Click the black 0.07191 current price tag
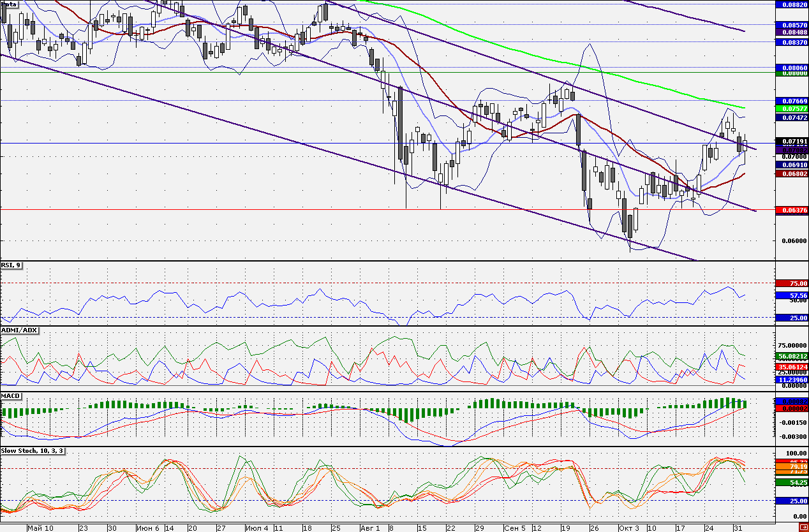This screenshot has height=532, width=809. (791, 141)
